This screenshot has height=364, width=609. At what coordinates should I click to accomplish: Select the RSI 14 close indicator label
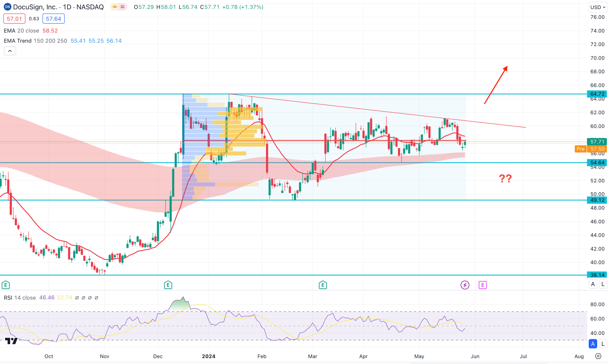pyautogui.click(x=20, y=298)
